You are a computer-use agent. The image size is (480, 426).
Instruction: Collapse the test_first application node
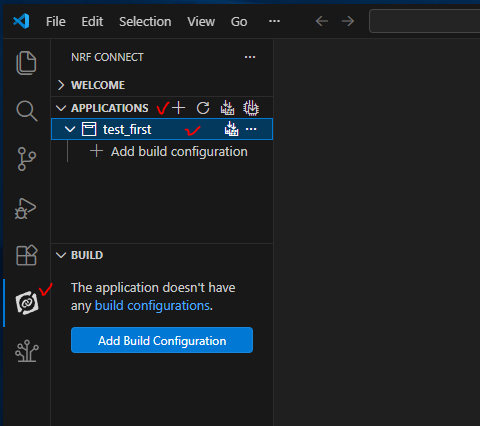(x=70, y=129)
